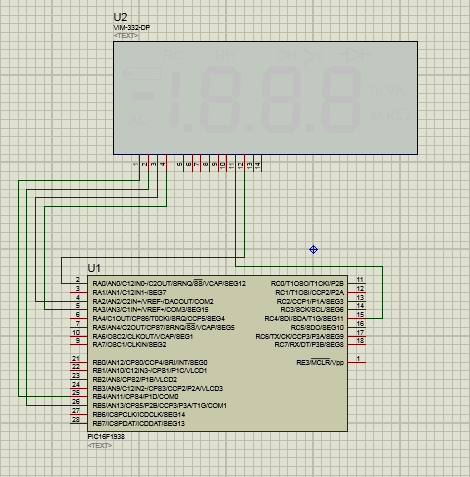Select the LCD display body U2
The height and width of the screenshot is (477, 470).
pos(265,98)
